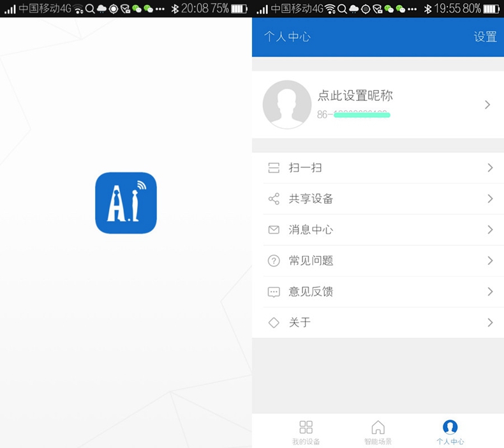504x448 pixels.
Task: Tap the gray profile avatar
Action: coord(287,105)
